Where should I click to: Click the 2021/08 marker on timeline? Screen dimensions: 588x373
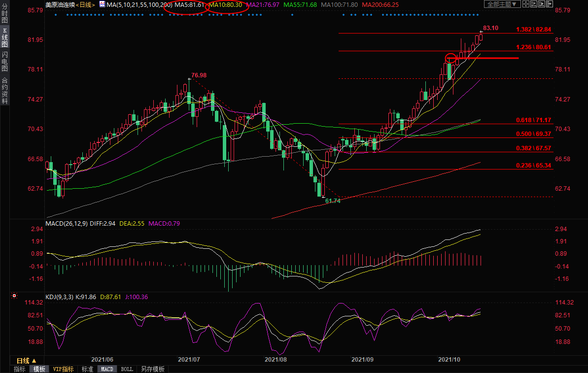pos(276,360)
